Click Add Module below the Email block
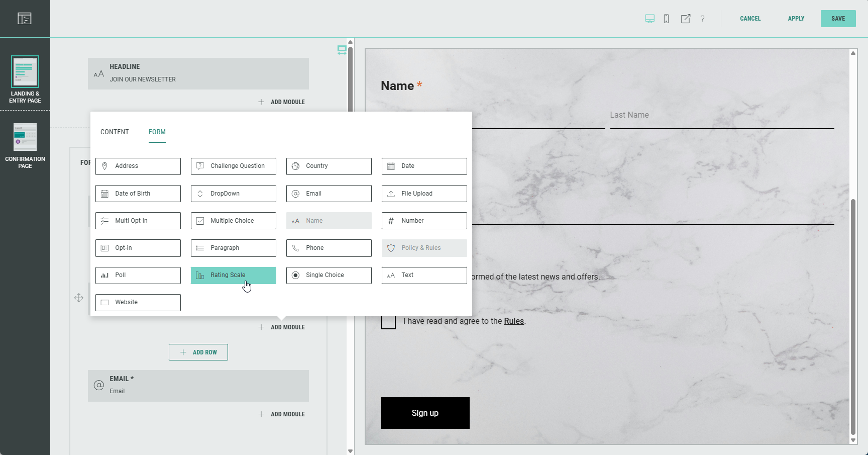868x455 pixels. (282, 414)
